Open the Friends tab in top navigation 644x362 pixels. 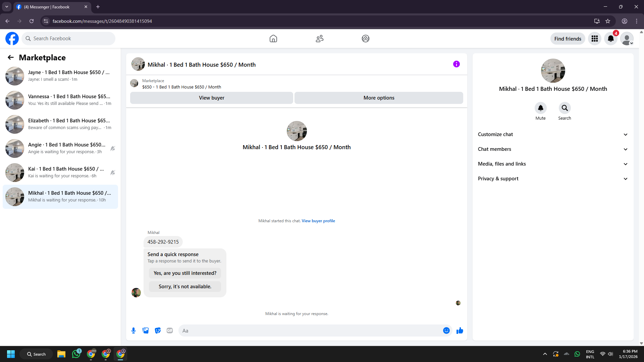(x=319, y=39)
